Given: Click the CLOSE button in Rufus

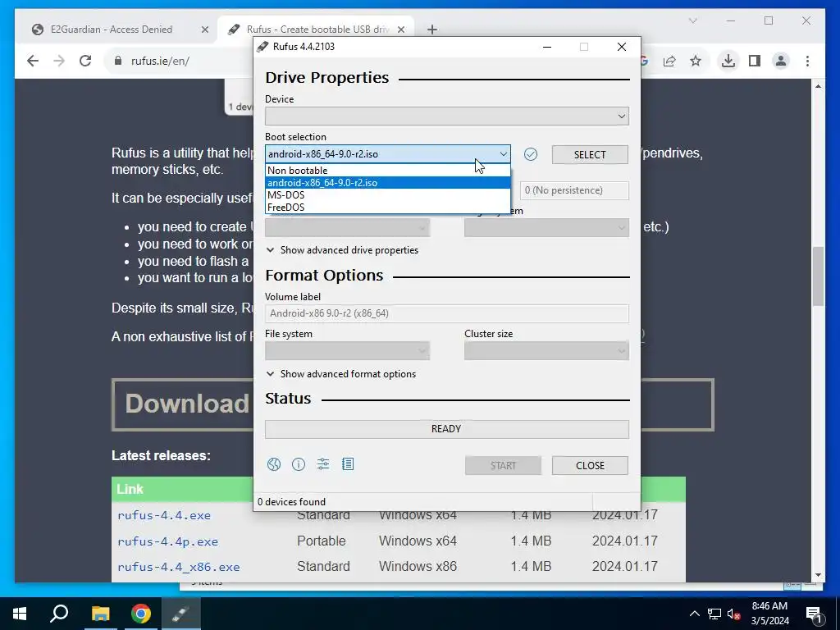Looking at the screenshot, I should pyautogui.click(x=590, y=466).
